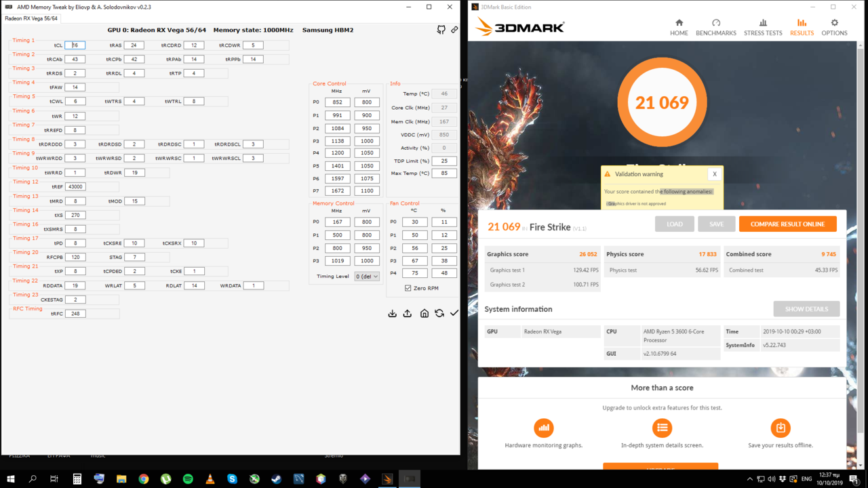
Task: Click Core Control P7 MHz field
Action: (x=338, y=191)
